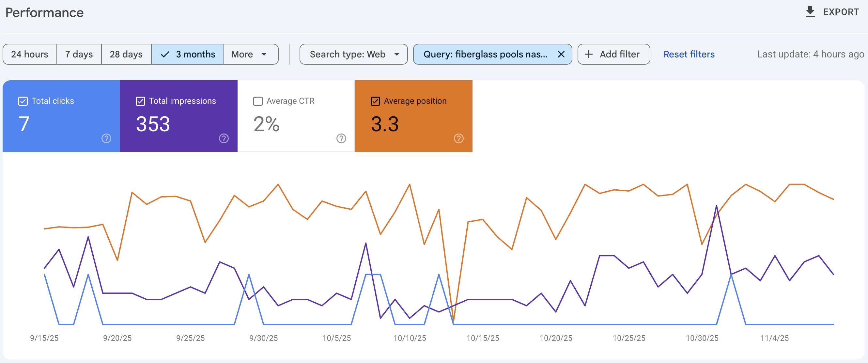The height and width of the screenshot is (363, 868).
Task: Click the checkmark icon on 3 months
Action: pos(165,54)
